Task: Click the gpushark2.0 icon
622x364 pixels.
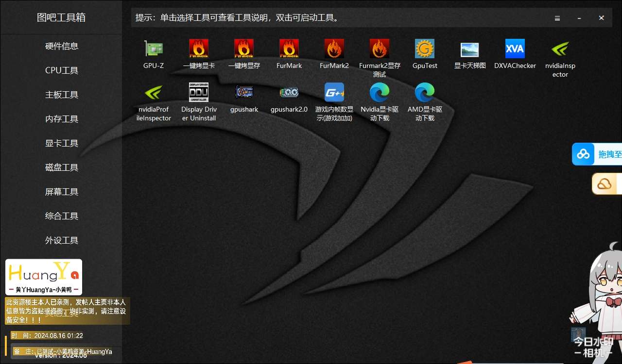Action: [x=289, y=93]
